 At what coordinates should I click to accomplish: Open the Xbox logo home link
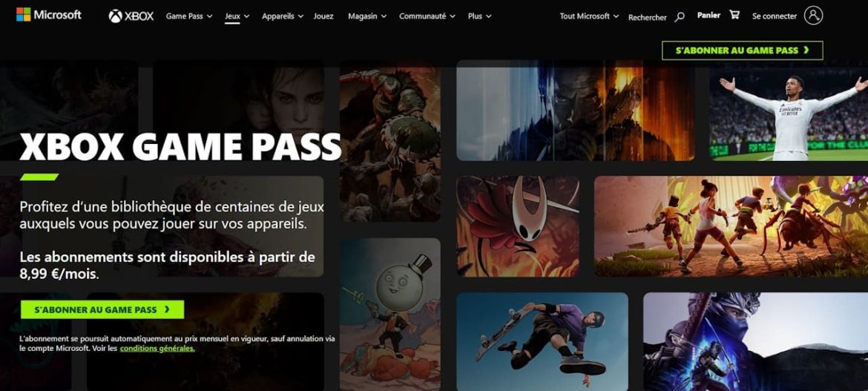(x=131, y=16)
